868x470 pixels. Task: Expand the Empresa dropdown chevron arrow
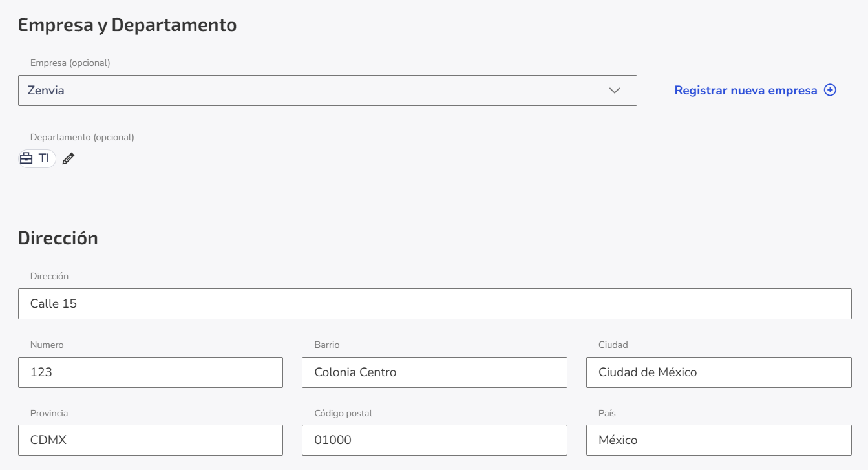[x=615, y=91]
